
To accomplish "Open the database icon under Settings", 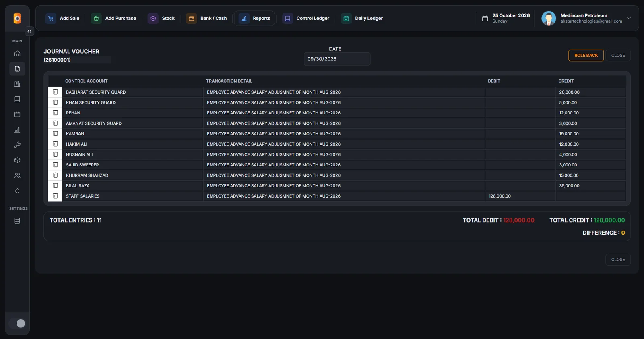I will click(17, 221).
